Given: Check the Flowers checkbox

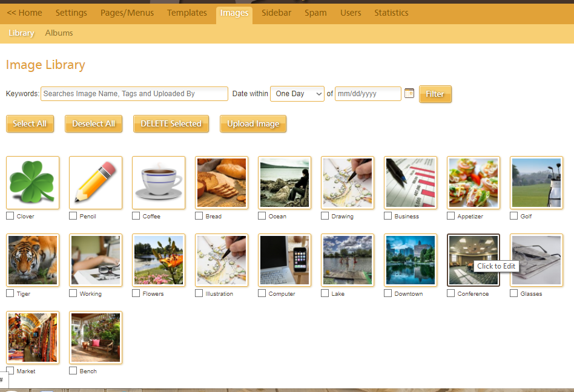Looking at the screenshot, I should pos(136,293).
